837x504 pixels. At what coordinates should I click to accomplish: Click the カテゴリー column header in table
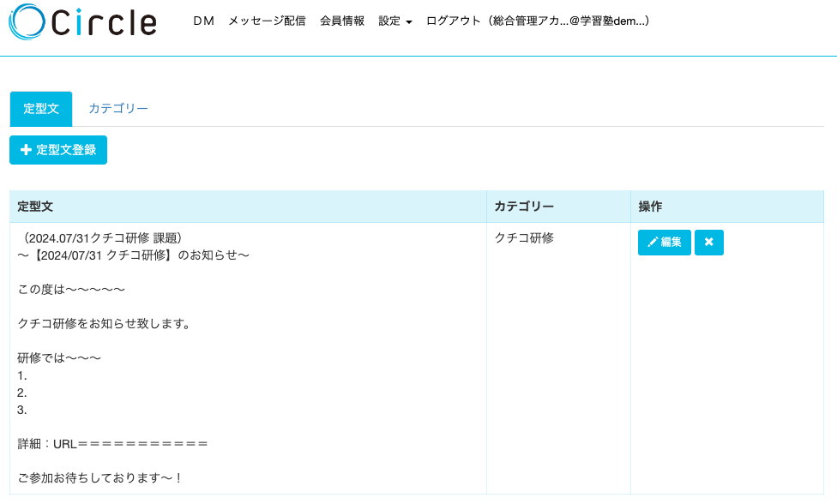[524, 207]
